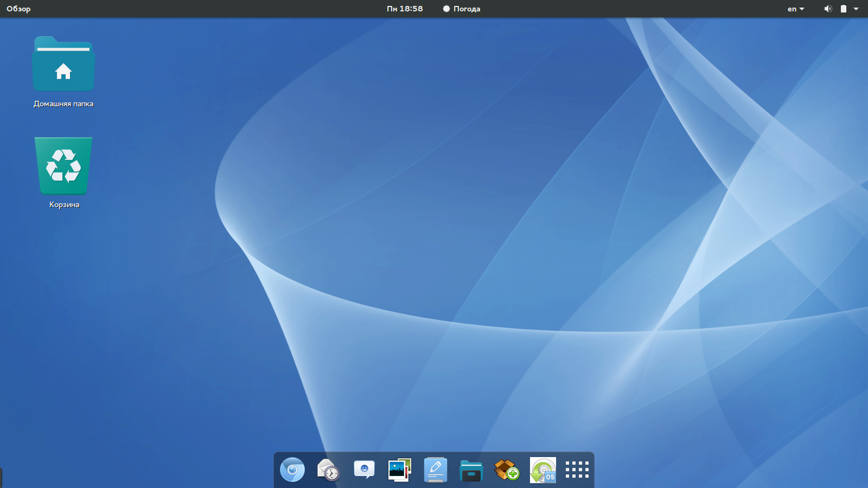Launch the software package installer in dock
Screen dimensions: 868x488
[x=507, y=470]
